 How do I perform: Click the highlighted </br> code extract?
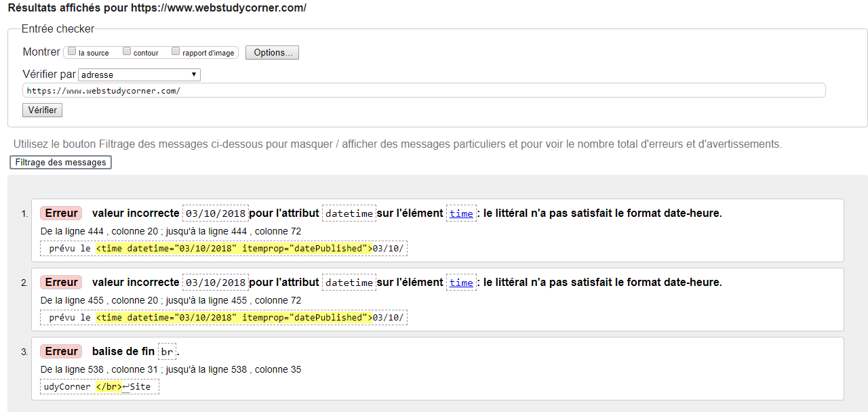click(x=108, y=387)
